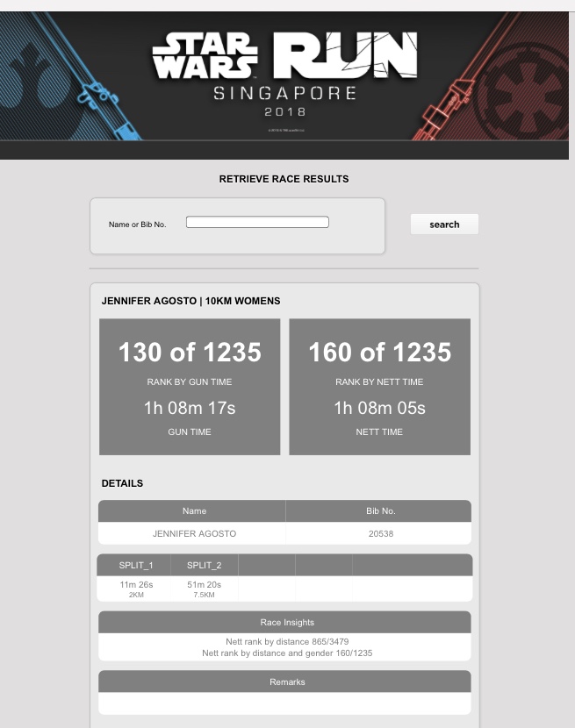
Task: Click the 2KM split distance label
Action: (136, 595)
